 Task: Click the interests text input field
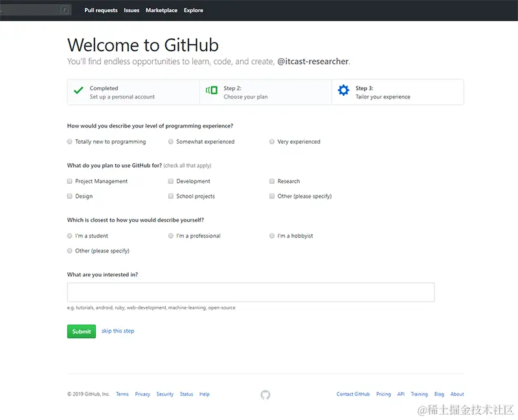pyautogui.click(x=251, y=293)
